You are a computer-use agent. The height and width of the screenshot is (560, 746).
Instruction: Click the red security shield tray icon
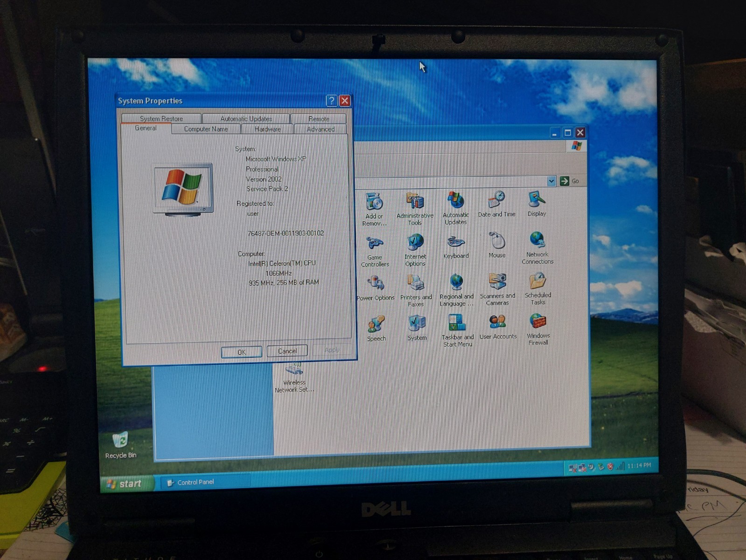coord(610,466)
